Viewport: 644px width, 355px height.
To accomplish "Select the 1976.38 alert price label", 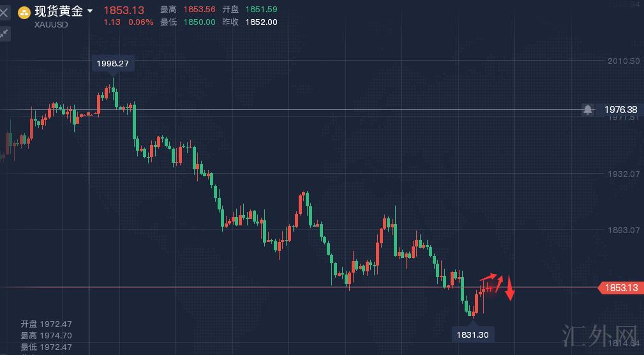I will (x=620, y=110).
